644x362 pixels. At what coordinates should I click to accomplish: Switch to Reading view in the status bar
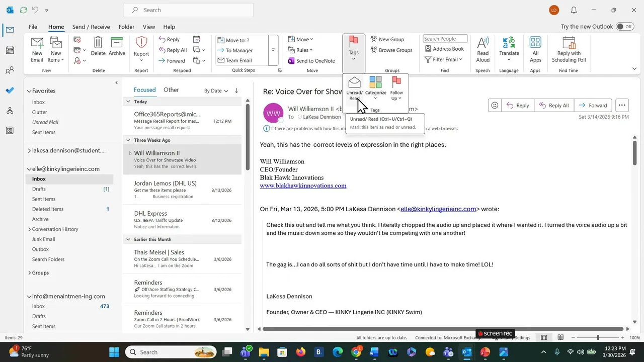(560, 337)
